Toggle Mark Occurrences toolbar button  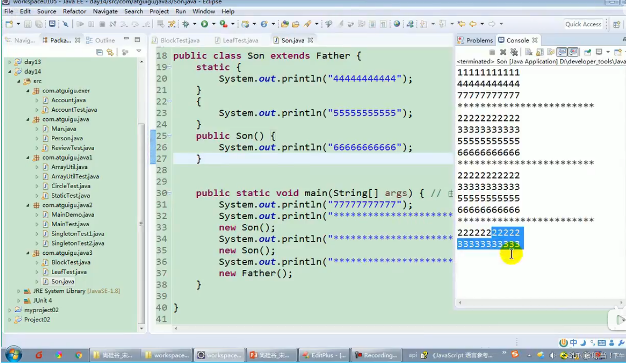coord(340,24)
